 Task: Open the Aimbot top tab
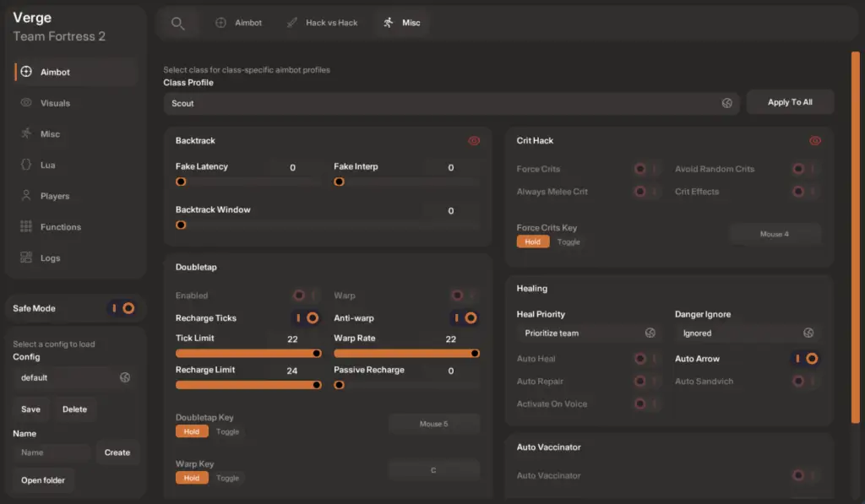click(238, 23)
